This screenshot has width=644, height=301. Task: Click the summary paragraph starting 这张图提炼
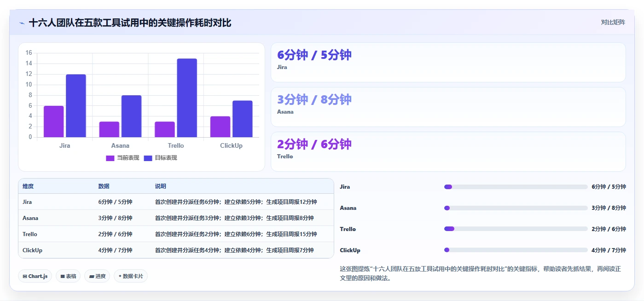480,273
